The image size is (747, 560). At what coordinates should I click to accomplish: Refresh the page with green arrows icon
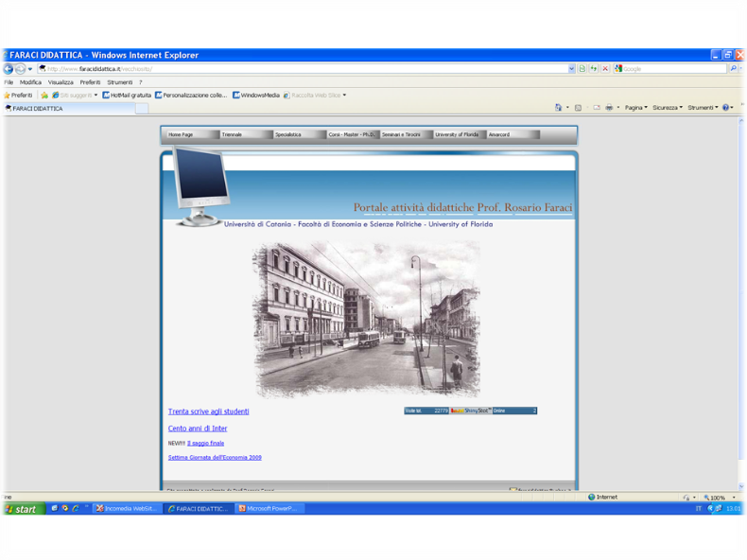[x=594, y=69]
